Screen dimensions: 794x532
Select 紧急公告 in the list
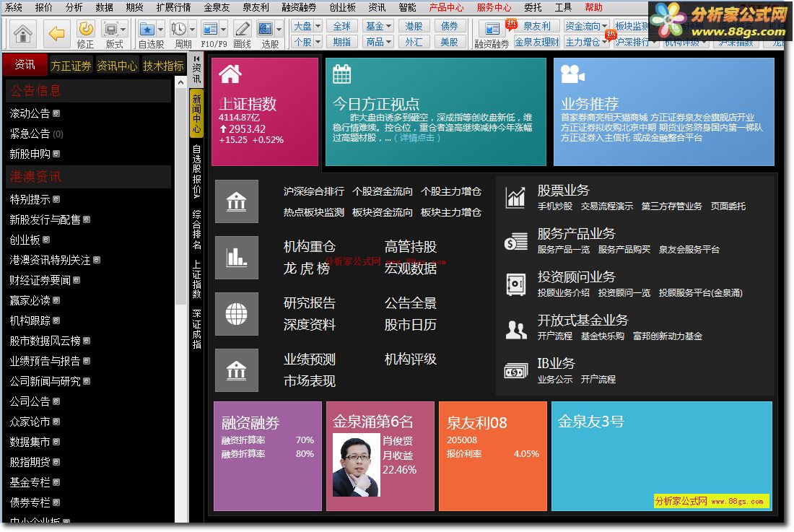(37, 134)
